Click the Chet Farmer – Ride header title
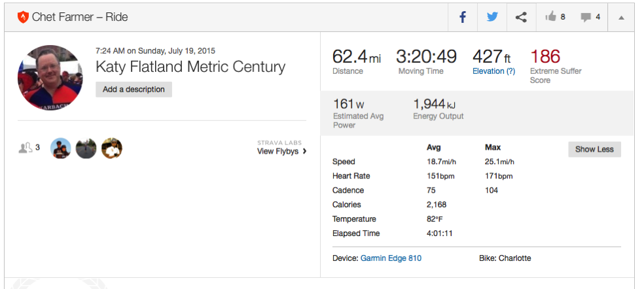The width and height of the screenshot is (644, 289). coord(80,17)
